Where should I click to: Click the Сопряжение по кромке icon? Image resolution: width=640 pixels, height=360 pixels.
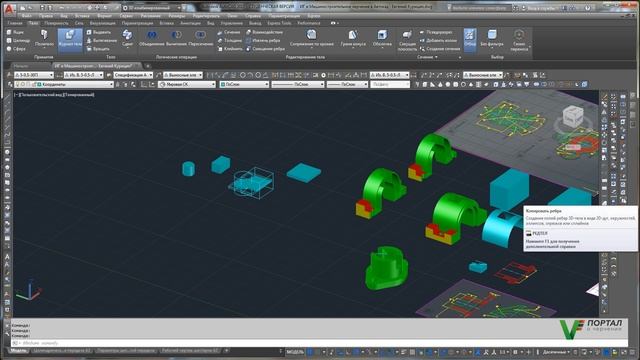point(311,35)
